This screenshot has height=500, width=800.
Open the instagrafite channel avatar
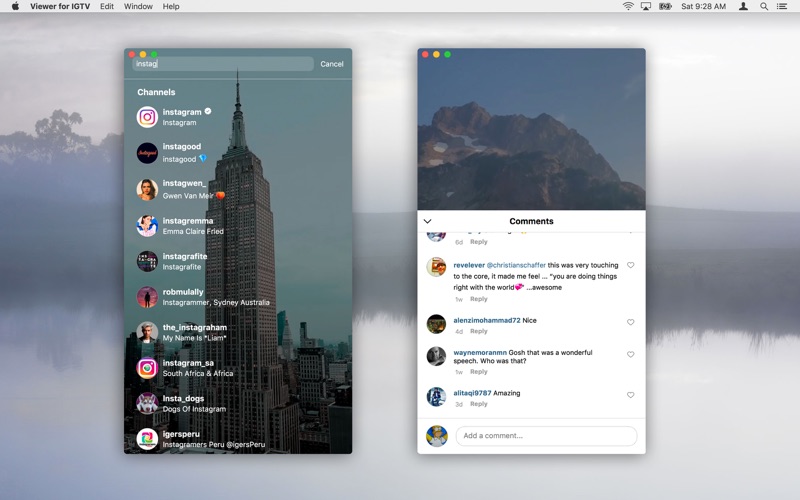click(x=147, y=261)
